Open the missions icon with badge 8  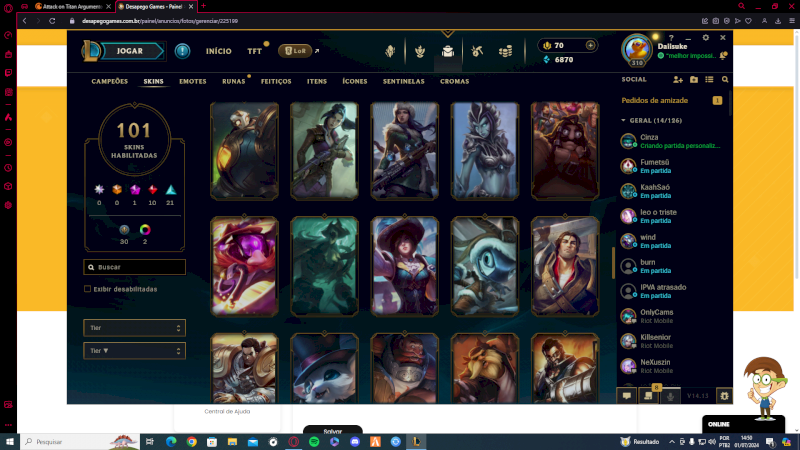tap(648, 396)
